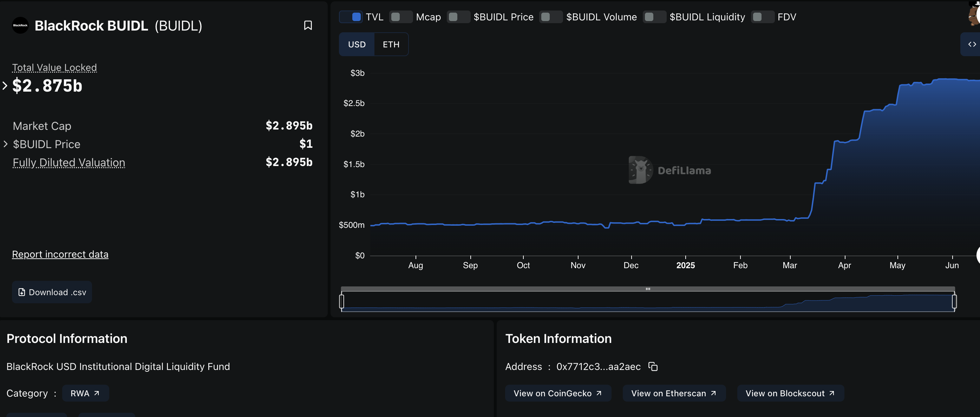Expand the Total Value Locked breakdown

click(5, 86)
